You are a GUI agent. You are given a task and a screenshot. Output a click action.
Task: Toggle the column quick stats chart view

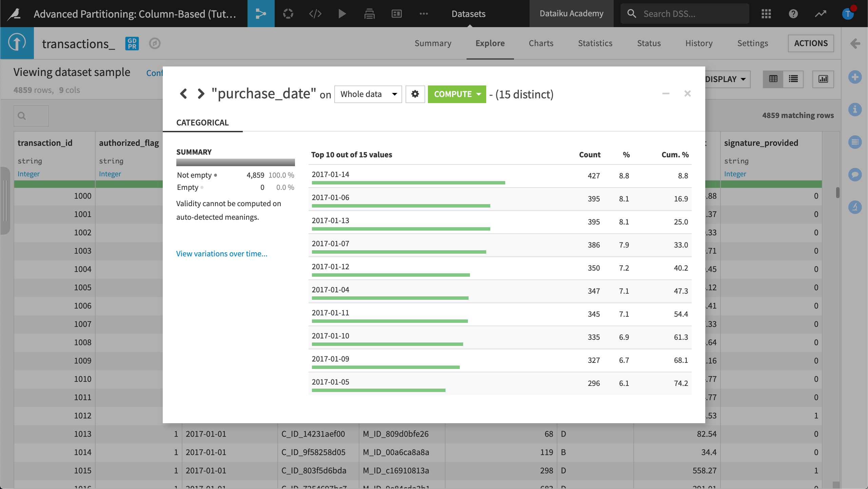point(823,79)
